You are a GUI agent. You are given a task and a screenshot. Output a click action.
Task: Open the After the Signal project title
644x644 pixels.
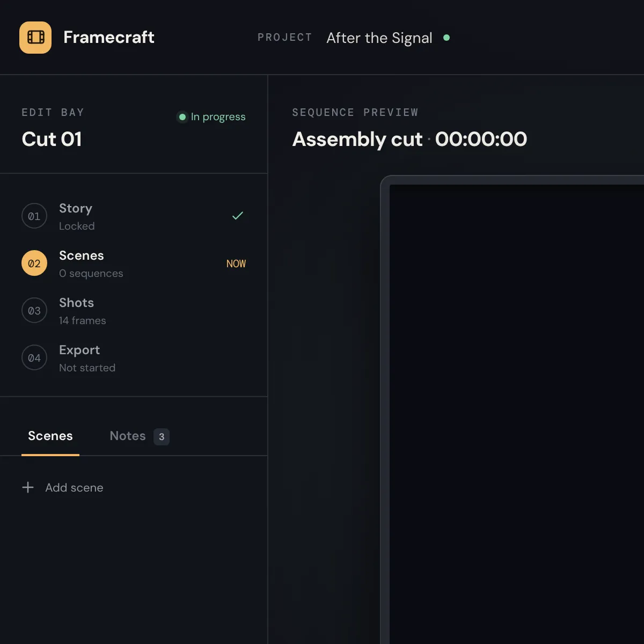pos(379,38)
